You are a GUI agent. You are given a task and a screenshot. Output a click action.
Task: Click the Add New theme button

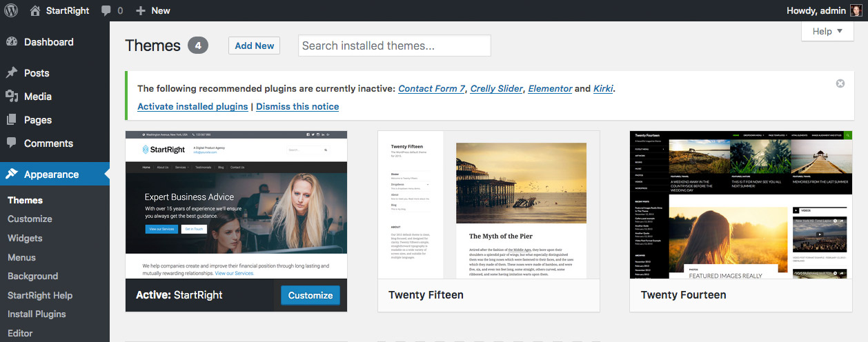pyautogui.click(x=255, y=46)
